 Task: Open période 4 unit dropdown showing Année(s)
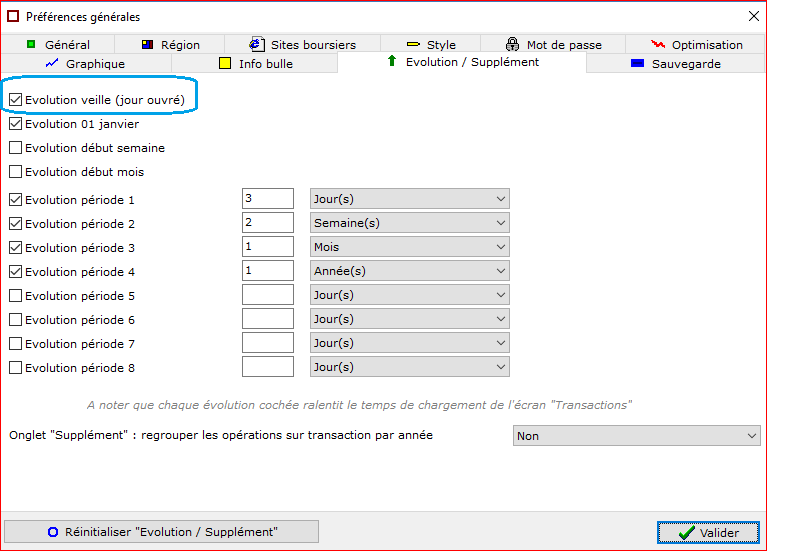(410, 271)
